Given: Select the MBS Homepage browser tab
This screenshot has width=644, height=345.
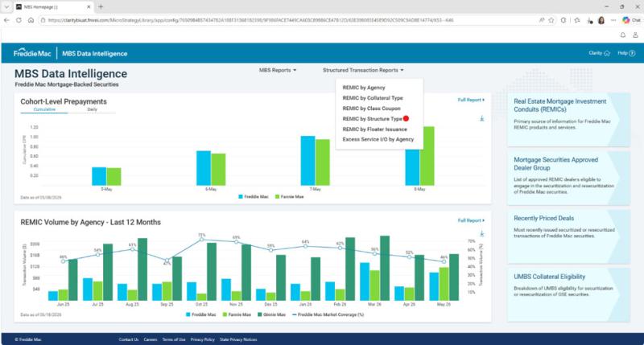Looking at the screenshot, I should (x=52, y=7).
